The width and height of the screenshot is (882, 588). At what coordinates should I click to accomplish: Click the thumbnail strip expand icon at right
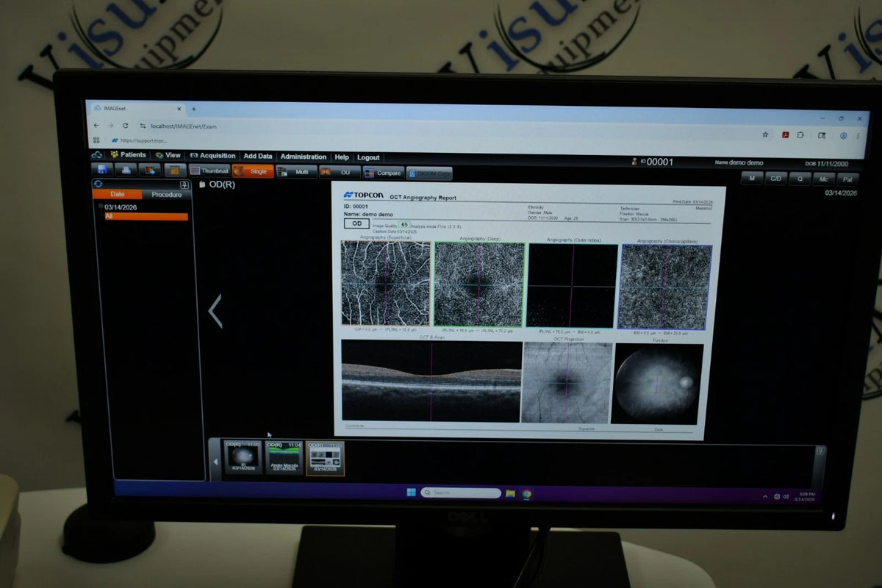coord(820,451)
